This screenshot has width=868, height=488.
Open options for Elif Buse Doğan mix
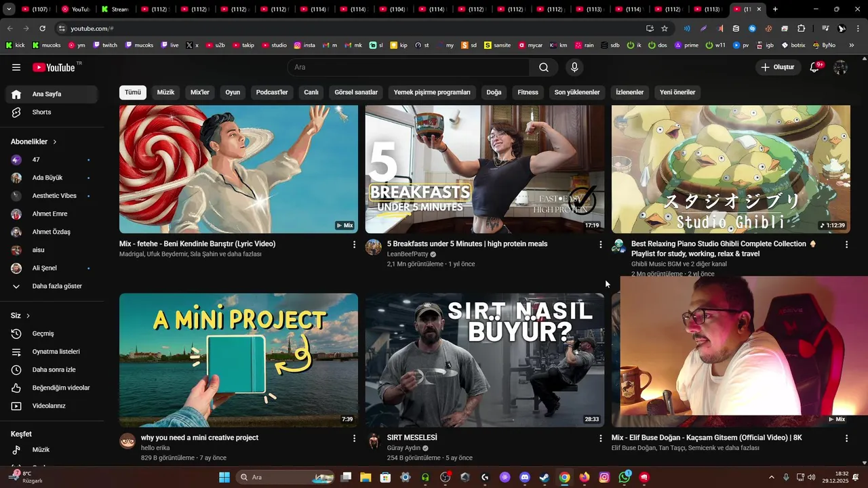846,439
